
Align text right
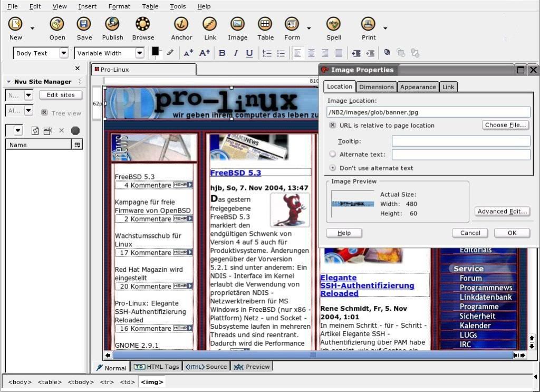pyautogui.click(x=325, y=53)
